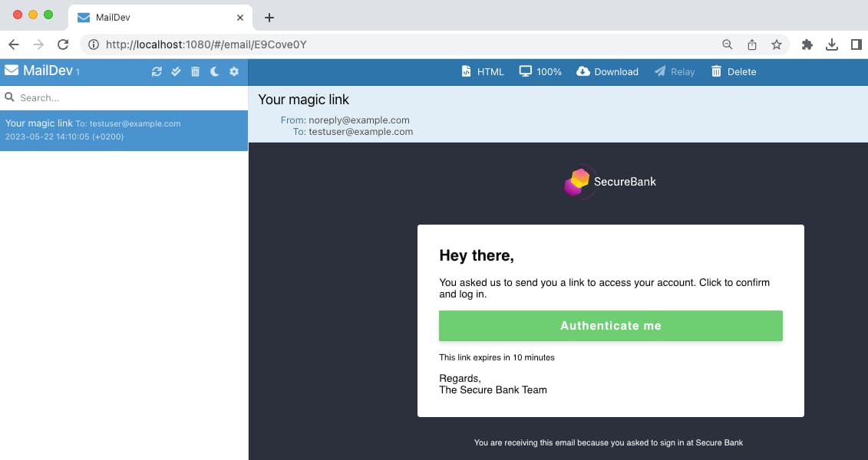This screenshot has width=868, height=460.
Task: Toggle the HTML source view
Action: [467, 71]
